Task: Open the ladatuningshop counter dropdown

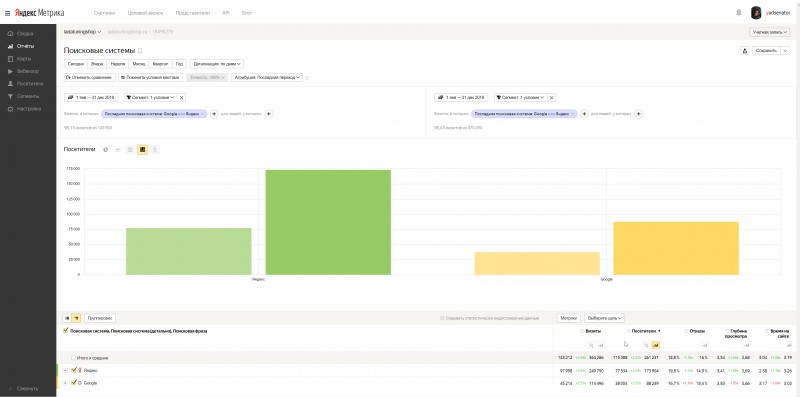Action: [82, 32]
